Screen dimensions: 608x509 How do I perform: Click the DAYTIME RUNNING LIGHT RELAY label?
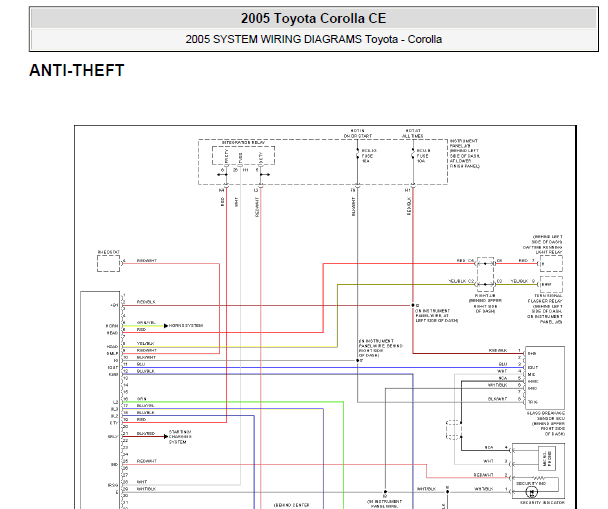pyautogui.click(x=542, y=250)
